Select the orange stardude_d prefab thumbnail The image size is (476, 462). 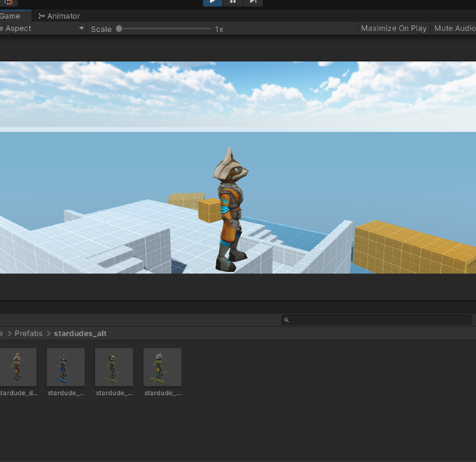tap(18, 367)
